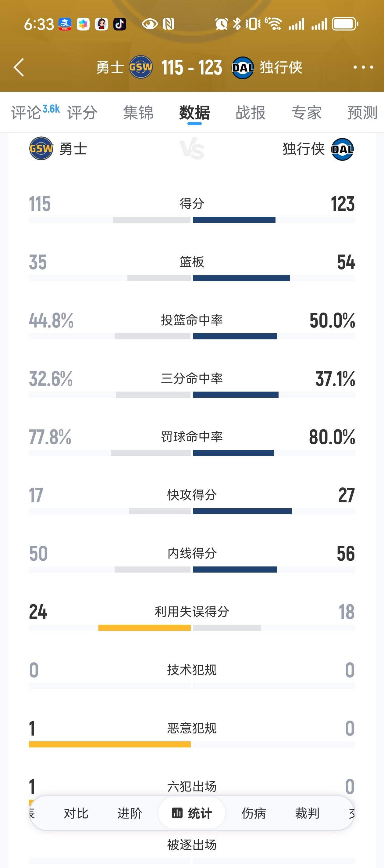384x868 pixels.
Task: Switch to the 评论 comments tab
Action: click(26, 112)
